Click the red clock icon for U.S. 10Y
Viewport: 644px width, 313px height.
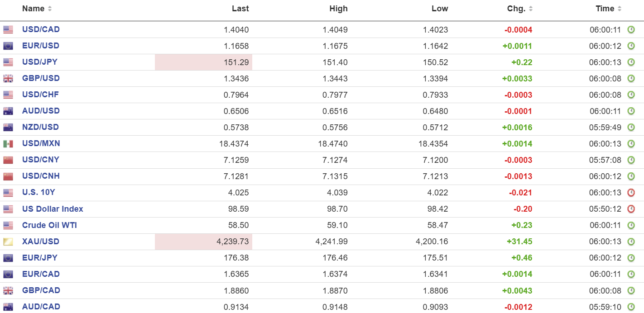631,193
